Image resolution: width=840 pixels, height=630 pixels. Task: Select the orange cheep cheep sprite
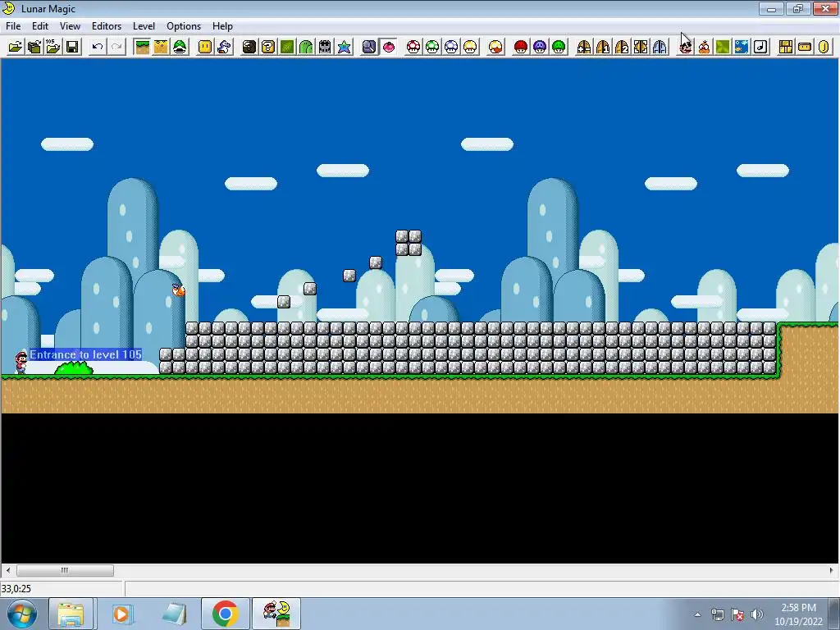(x=178, y=290)
